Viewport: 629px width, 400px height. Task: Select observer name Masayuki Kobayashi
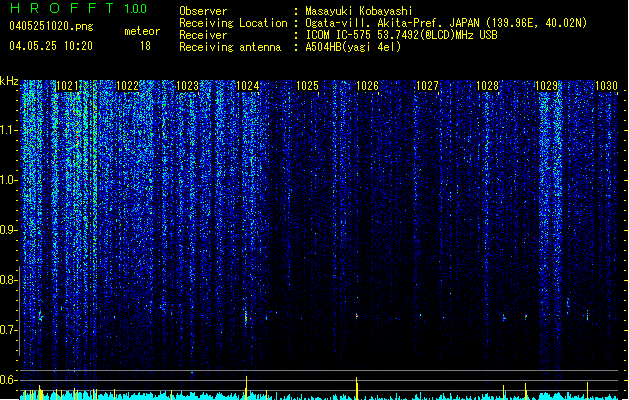click(x=359, y=11)
